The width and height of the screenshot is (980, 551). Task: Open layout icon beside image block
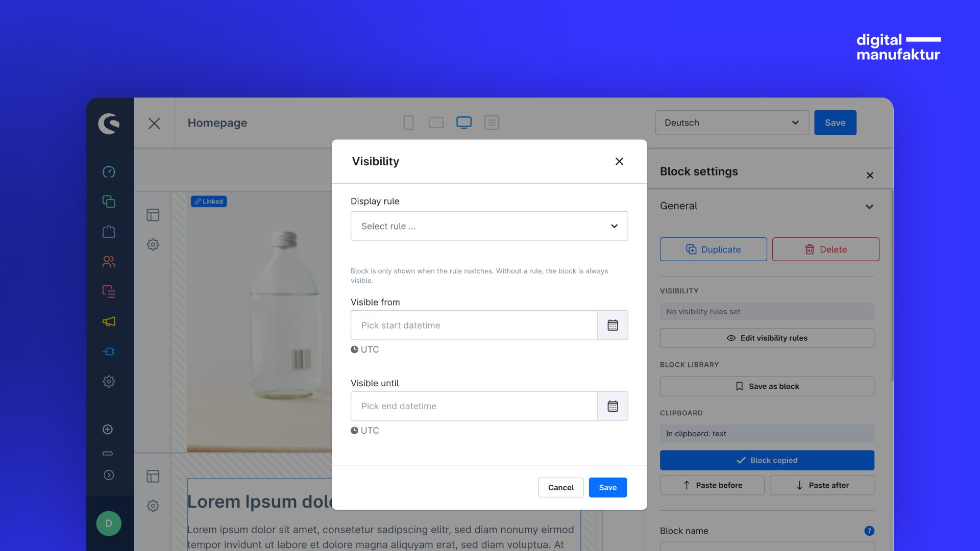tap(153, 215)
